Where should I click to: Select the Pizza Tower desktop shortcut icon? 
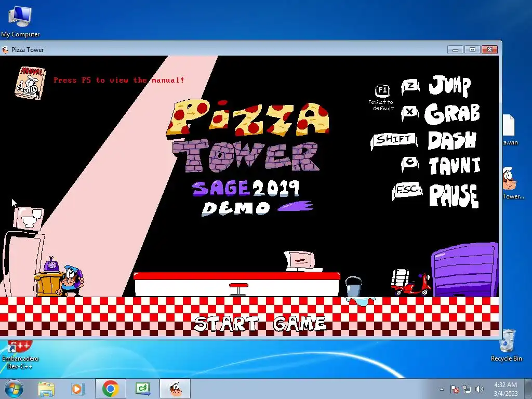pos(512,182)
